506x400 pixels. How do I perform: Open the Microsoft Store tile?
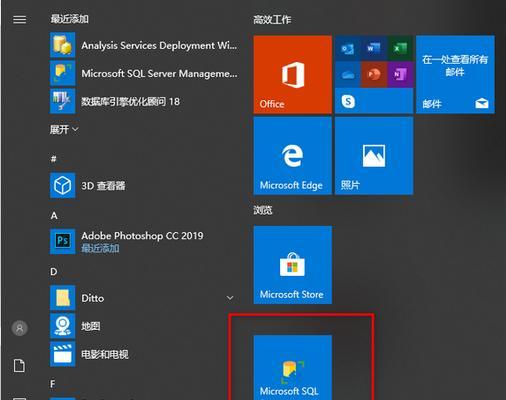(292, 265)
